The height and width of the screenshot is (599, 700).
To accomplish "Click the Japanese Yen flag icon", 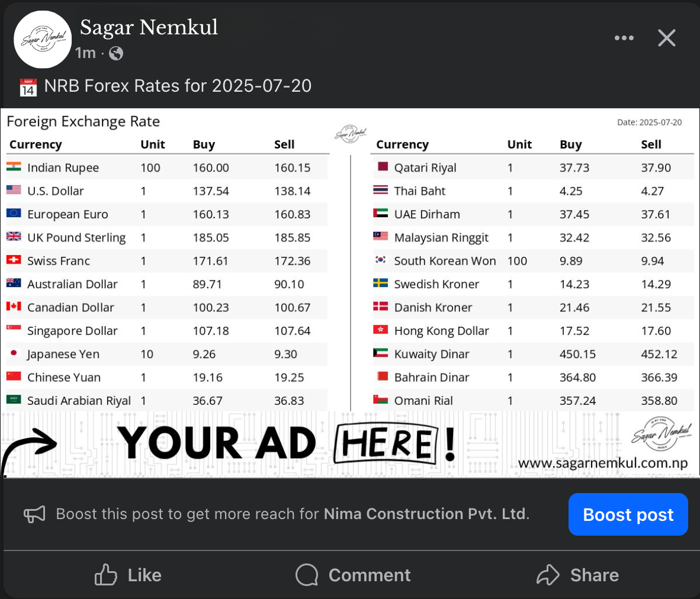I will pos(16,354).
